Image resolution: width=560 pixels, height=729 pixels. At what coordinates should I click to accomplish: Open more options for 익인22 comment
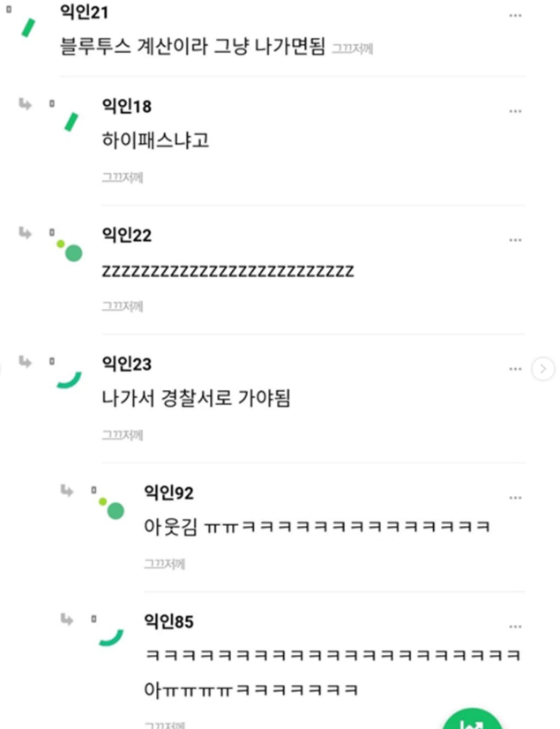pyautogui.click(x=515, y=240)
